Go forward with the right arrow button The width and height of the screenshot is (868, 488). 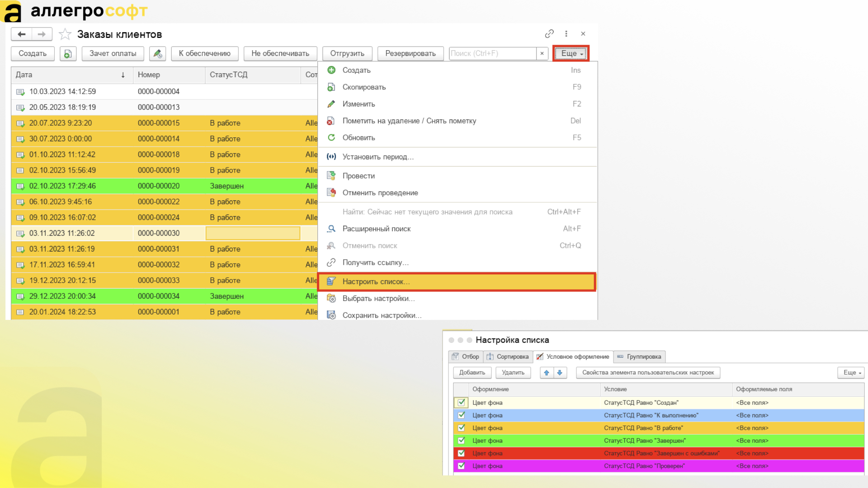[42, 34]
